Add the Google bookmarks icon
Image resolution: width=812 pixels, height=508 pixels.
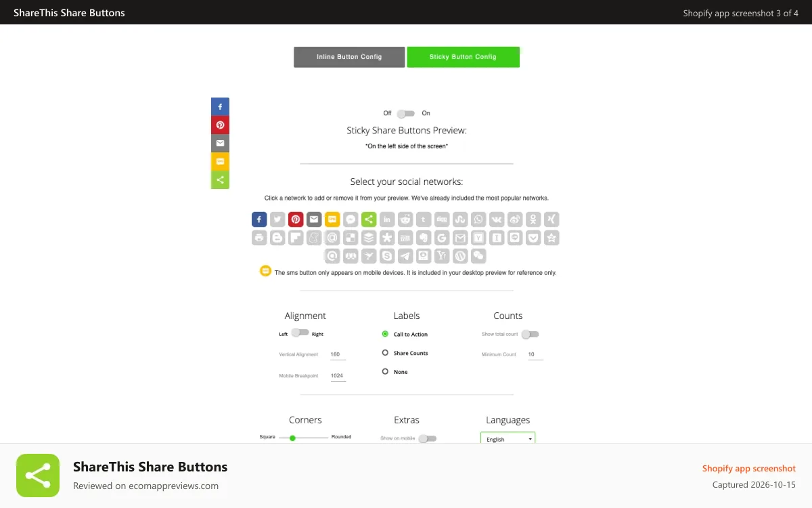pyautogui.click(x=442, y=238)
